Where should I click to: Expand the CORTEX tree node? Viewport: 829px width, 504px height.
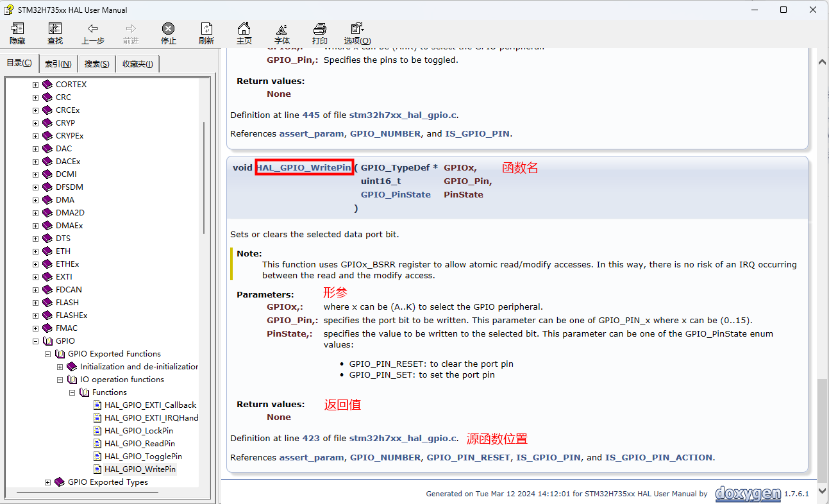click(x=35, y=85)
